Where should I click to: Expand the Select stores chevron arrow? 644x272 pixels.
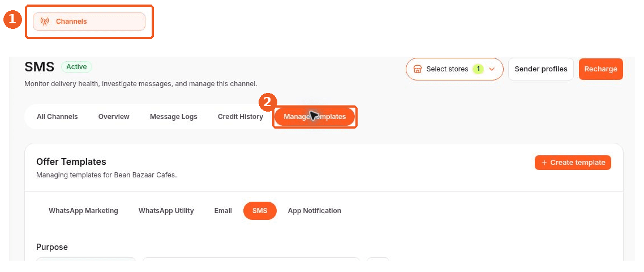tap(492, 69)
